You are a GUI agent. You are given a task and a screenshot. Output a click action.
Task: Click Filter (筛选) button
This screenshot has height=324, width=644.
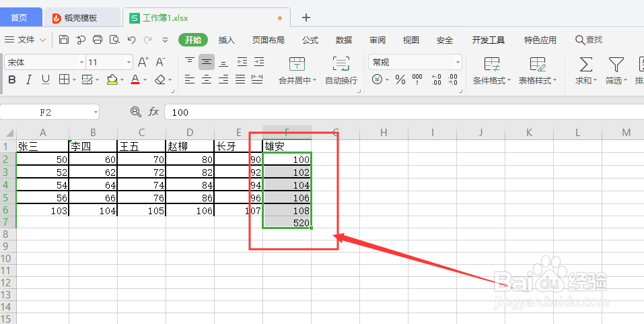(616, 71)
